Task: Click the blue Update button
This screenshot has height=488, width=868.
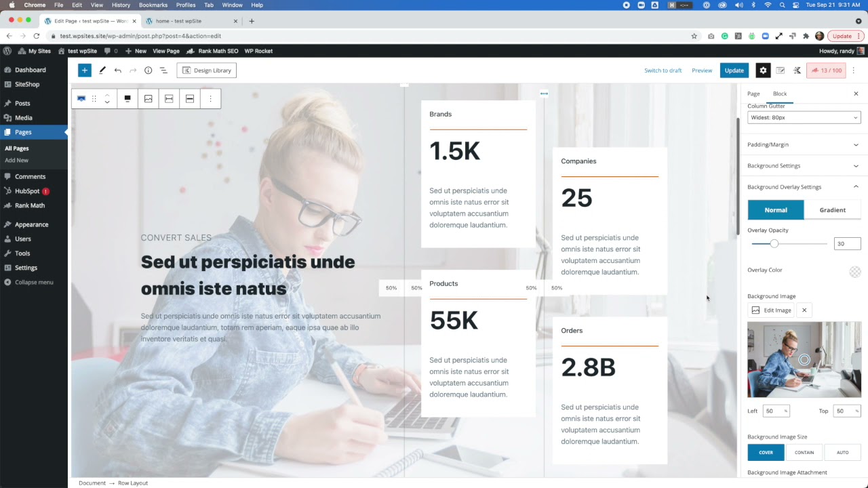Action: coord(734,70)
